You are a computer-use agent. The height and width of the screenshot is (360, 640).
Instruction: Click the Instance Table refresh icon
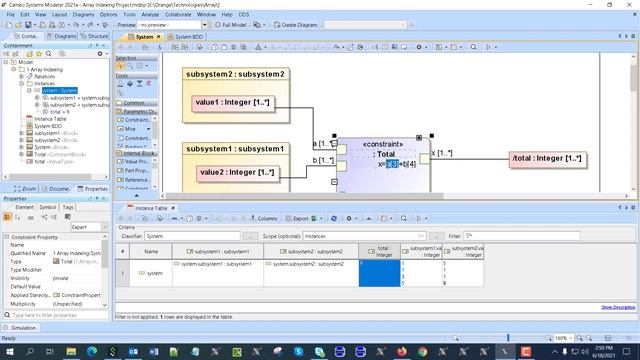334,218
